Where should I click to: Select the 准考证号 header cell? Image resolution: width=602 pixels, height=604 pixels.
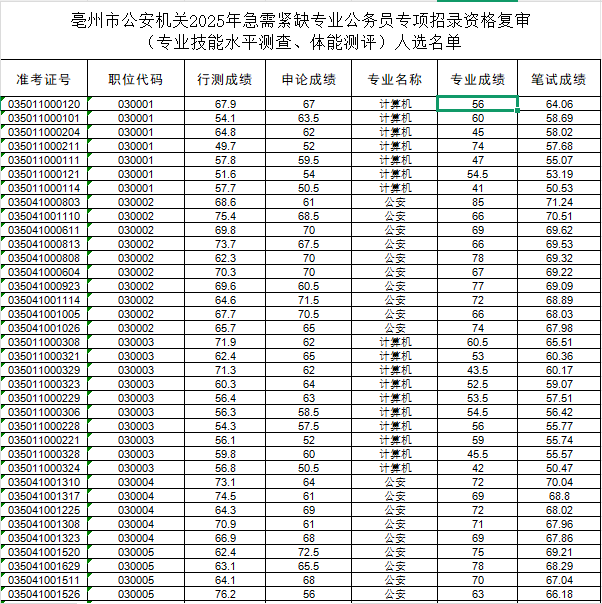coord(44,78)
